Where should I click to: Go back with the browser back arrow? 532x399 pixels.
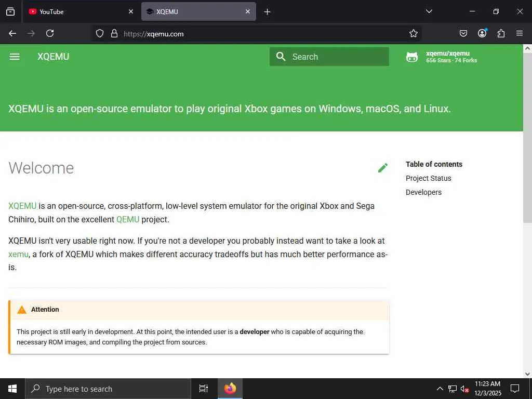coord(12,33)
